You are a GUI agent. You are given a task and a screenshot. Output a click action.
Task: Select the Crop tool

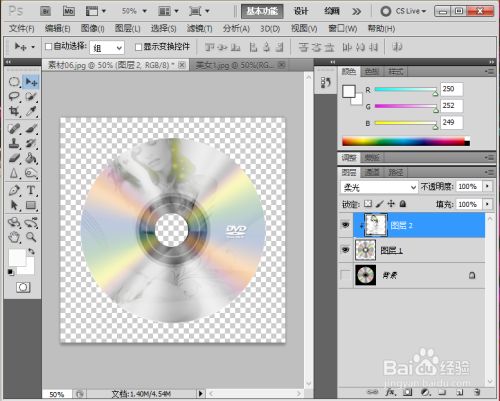[x=14, y=111]
